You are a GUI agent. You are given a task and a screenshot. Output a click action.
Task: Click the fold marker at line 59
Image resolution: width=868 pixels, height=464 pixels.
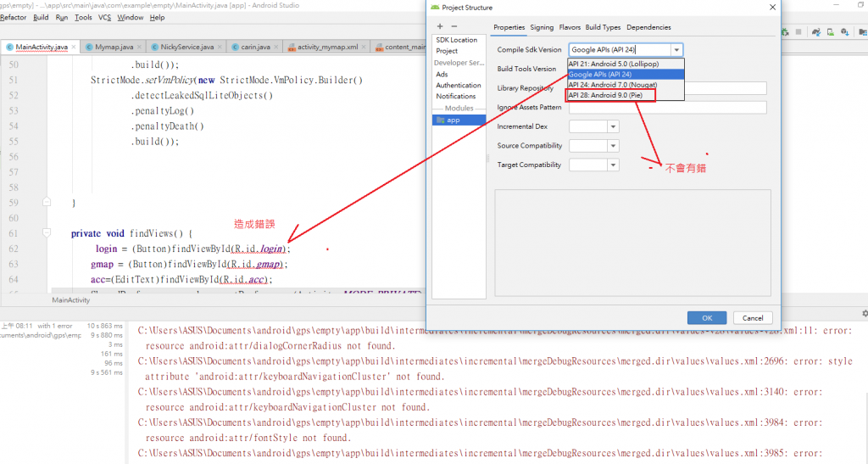tap(47, 203)
